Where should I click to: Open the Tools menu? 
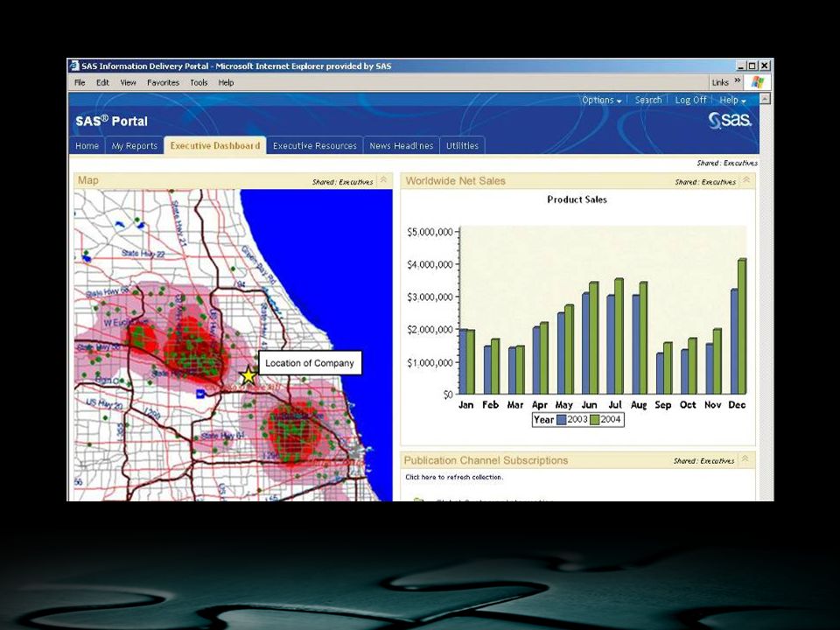pyautogui.click(x=199, y=82)
